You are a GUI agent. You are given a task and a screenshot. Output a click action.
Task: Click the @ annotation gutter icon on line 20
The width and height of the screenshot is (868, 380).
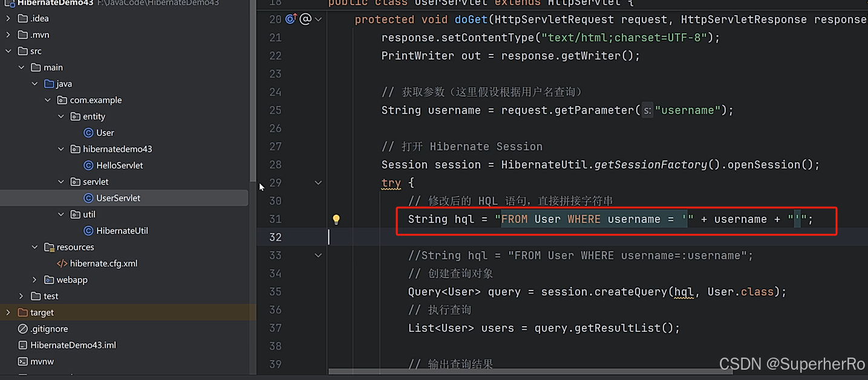pos(305,19)
